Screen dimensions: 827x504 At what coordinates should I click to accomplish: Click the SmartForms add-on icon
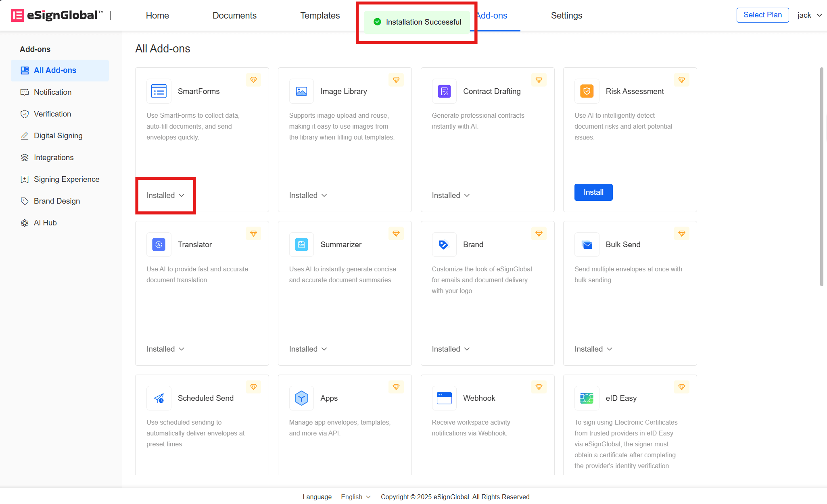pos(159,91)
